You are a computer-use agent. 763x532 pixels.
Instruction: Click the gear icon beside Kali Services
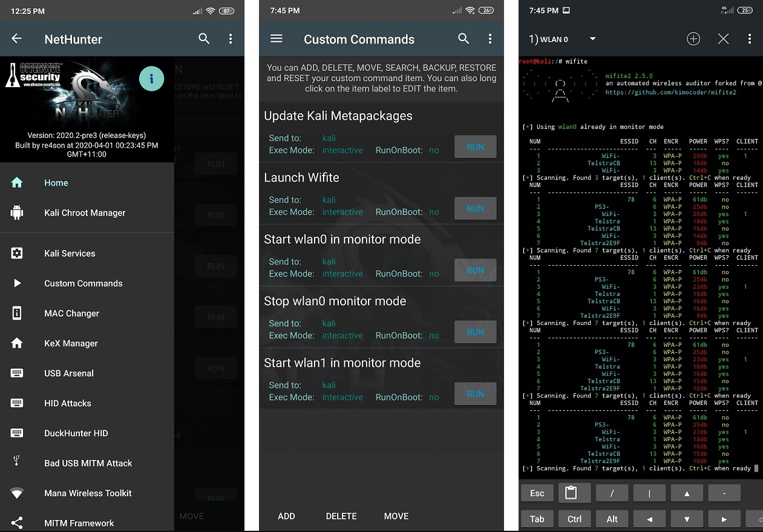coord(17,253)
